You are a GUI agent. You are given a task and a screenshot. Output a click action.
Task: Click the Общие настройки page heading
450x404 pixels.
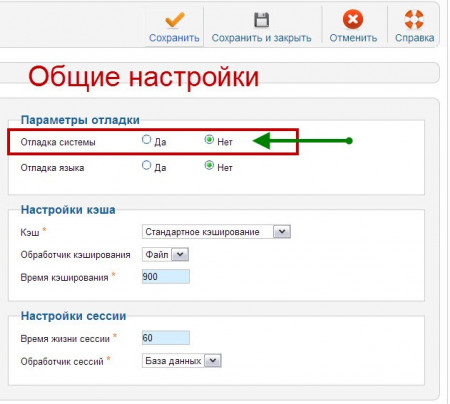(144, 77)
